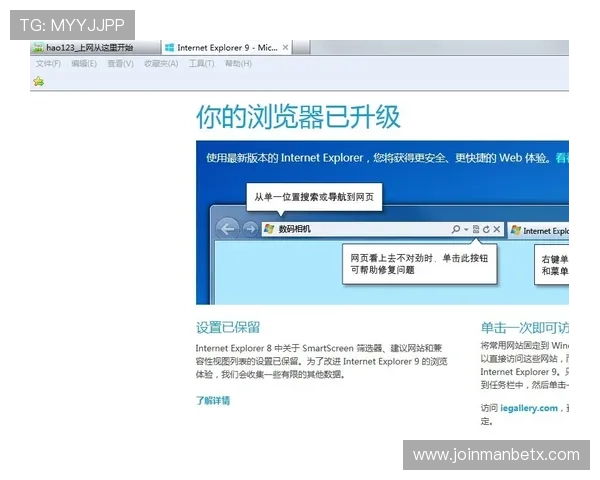
Task: Click the back arrow in the illustration
Action: pyautogui.click(x=228, y=229)
